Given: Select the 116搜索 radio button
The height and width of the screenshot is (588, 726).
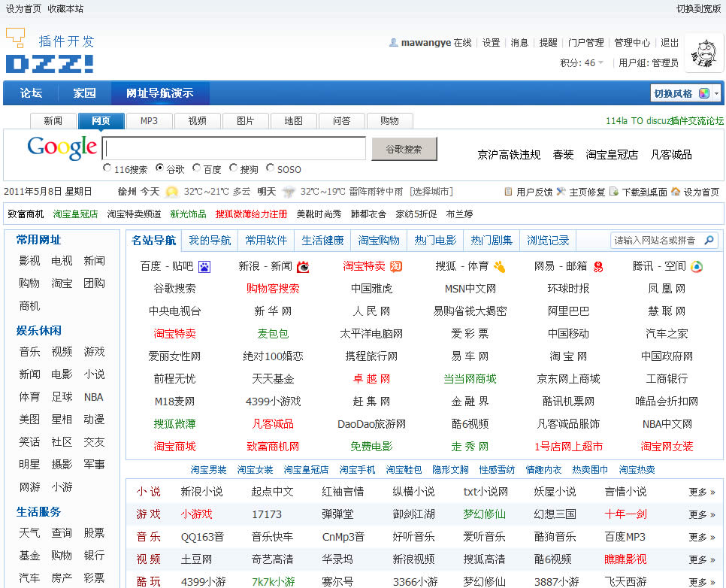Looking at the screenshot, I should click(x=107, y=168).
